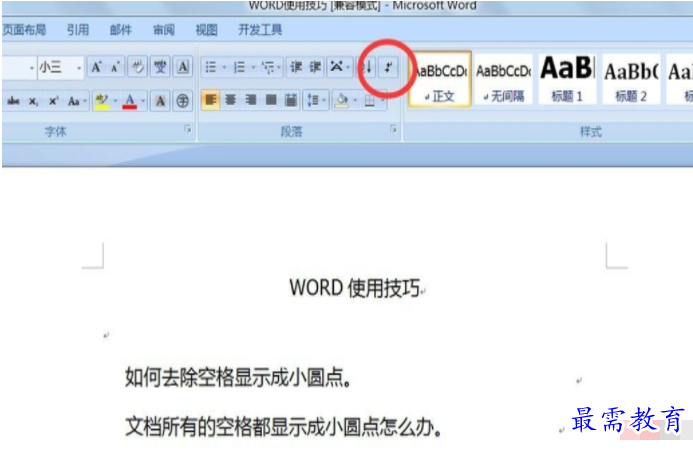Open the font color dropdown arrow

click(x=143, y=101)
